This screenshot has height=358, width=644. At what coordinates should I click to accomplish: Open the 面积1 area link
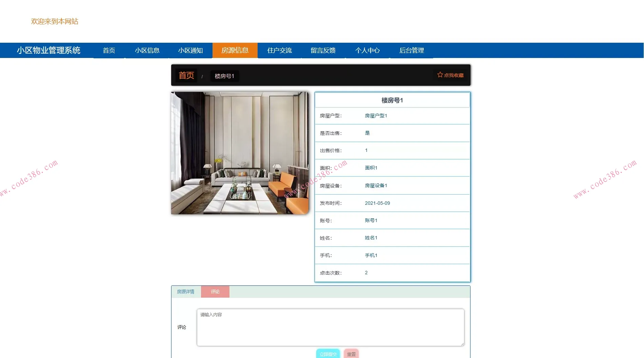pyautogui.click(x=370, y=167)
